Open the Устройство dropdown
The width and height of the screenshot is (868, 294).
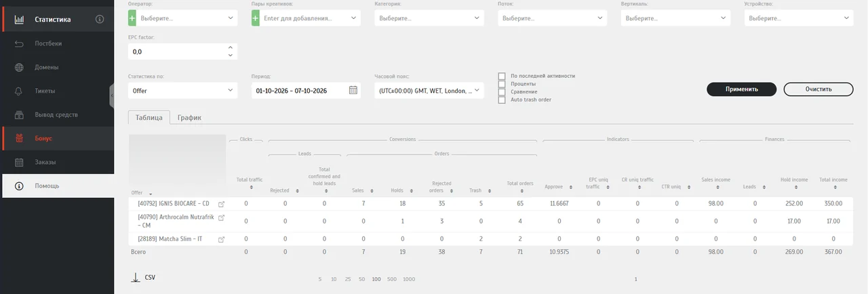(799, 18)
